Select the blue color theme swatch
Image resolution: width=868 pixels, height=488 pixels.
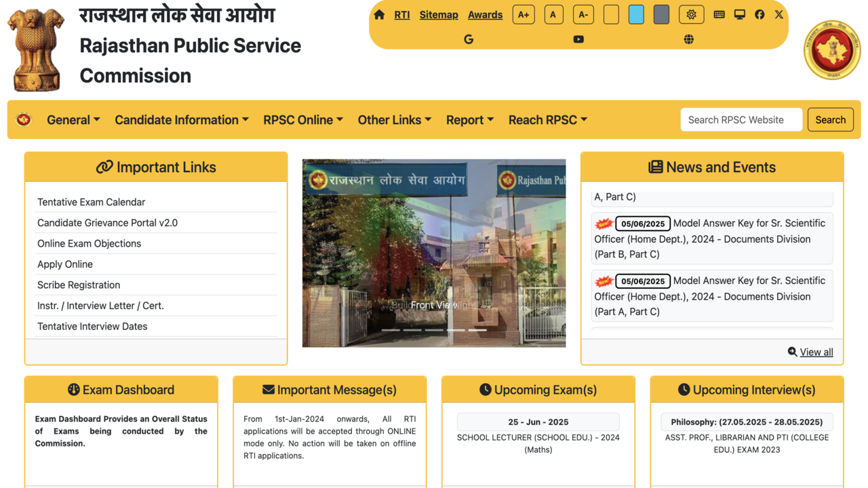[x=636, y=14]
